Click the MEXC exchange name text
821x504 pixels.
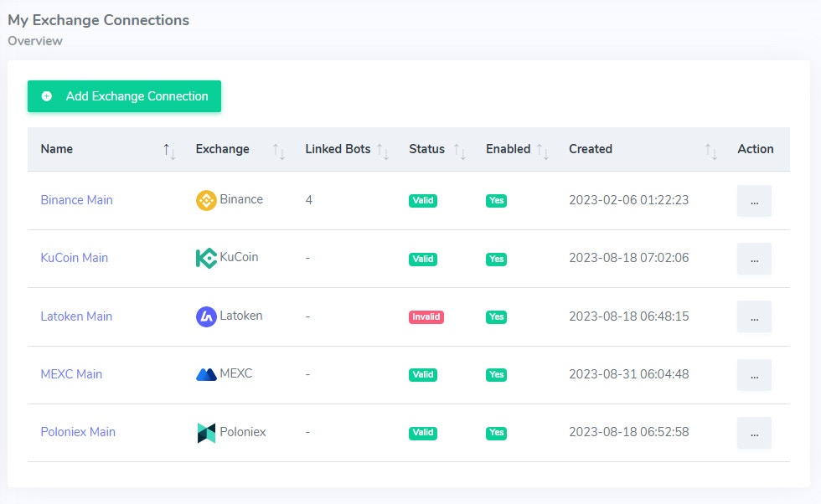click(236, 373)
